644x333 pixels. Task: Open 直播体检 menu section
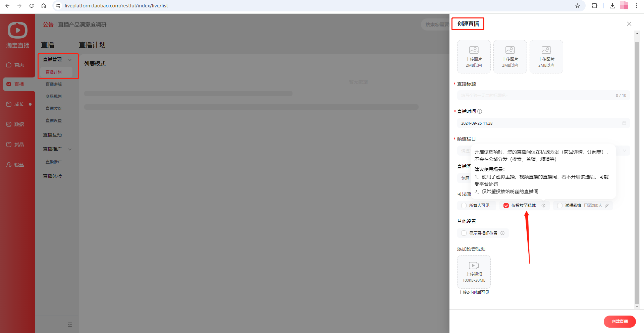[x=52, y=176]
